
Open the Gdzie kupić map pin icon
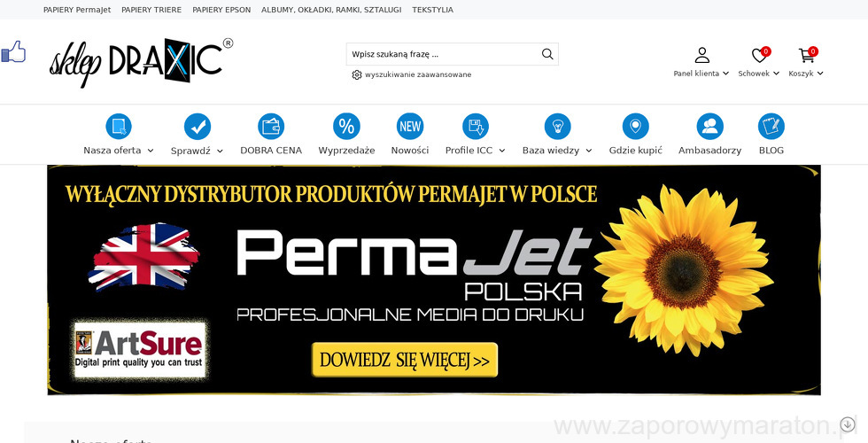coord(636,126)
